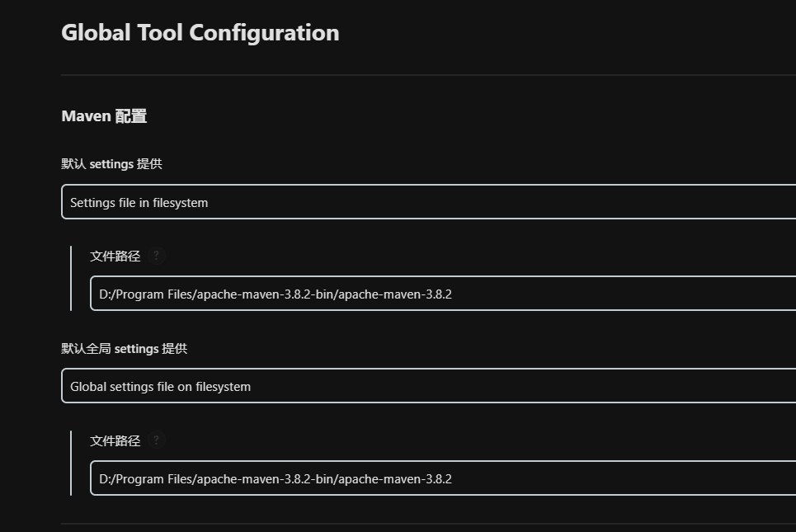Click vertical indent bar beside first file path

[71, 278]
